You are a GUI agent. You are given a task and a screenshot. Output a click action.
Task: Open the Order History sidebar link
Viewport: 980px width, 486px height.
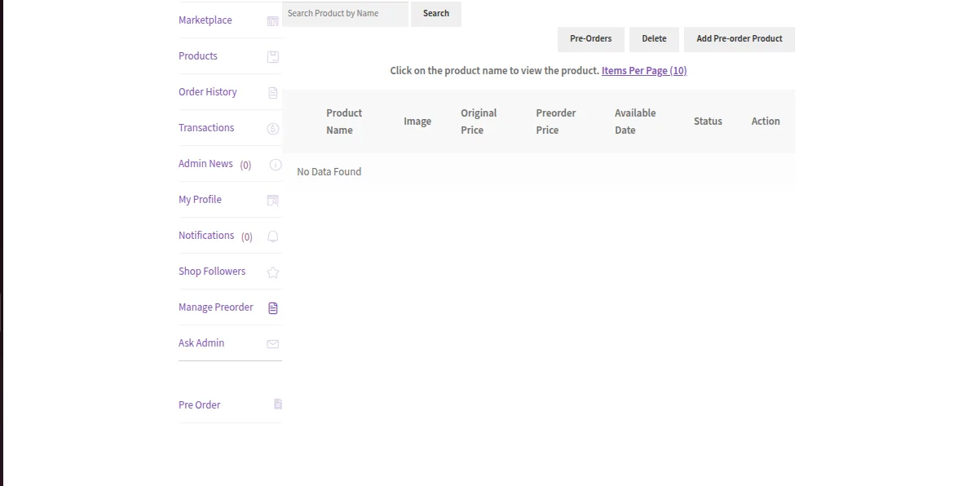coord(207,92)
